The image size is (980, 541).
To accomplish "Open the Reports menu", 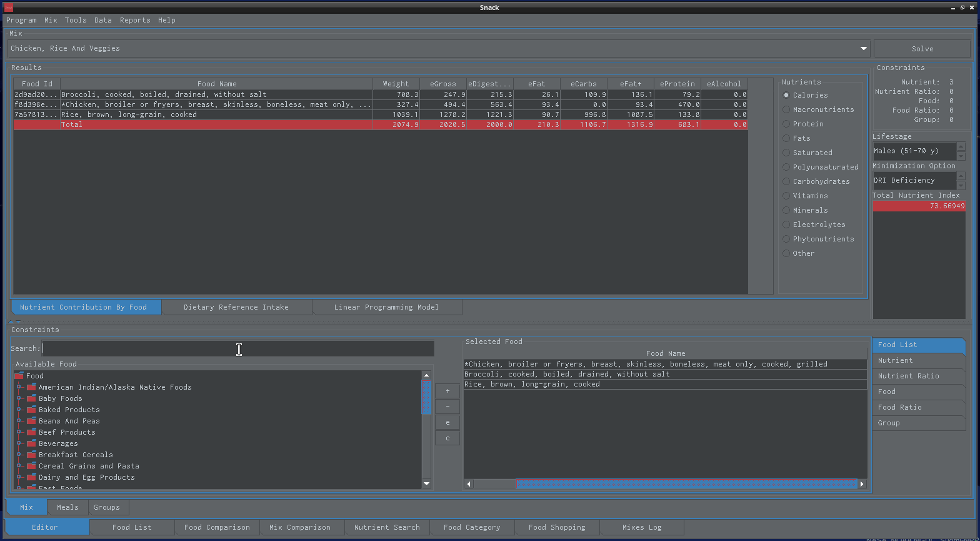I will coord(135,20).
